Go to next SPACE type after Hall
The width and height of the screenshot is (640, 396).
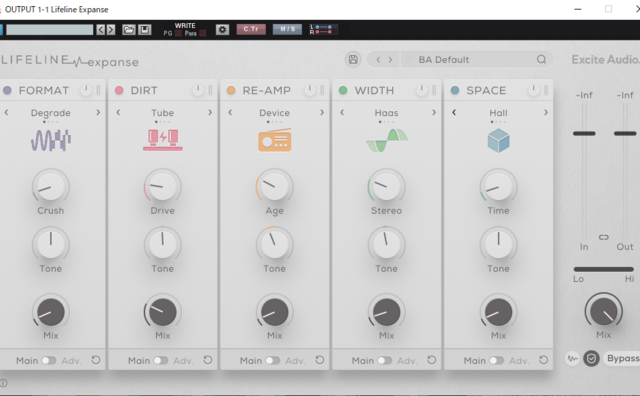point(545,112)
